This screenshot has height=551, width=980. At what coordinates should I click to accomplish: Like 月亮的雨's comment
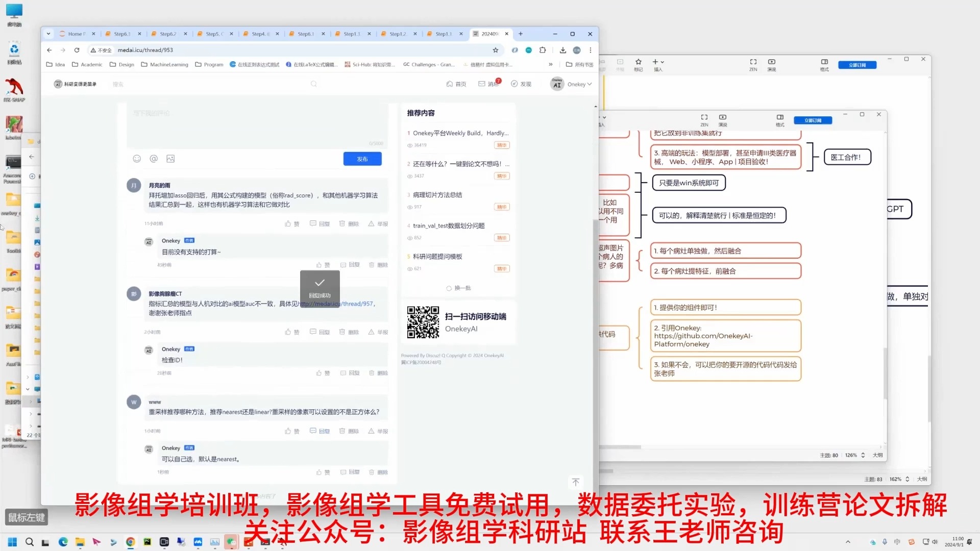click(292, 224)
